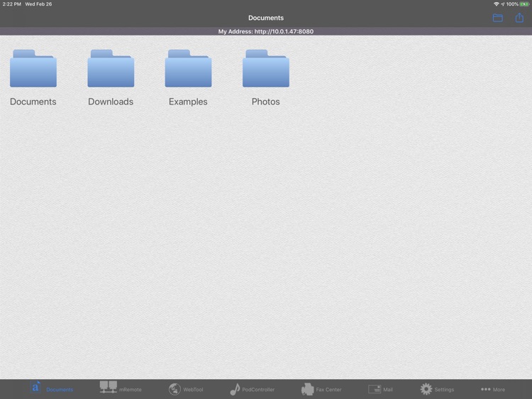The width and height of the screenshot is (532, 399).
Task: Tap the Wed Feb 26 date in status bar
Action: 39,4
